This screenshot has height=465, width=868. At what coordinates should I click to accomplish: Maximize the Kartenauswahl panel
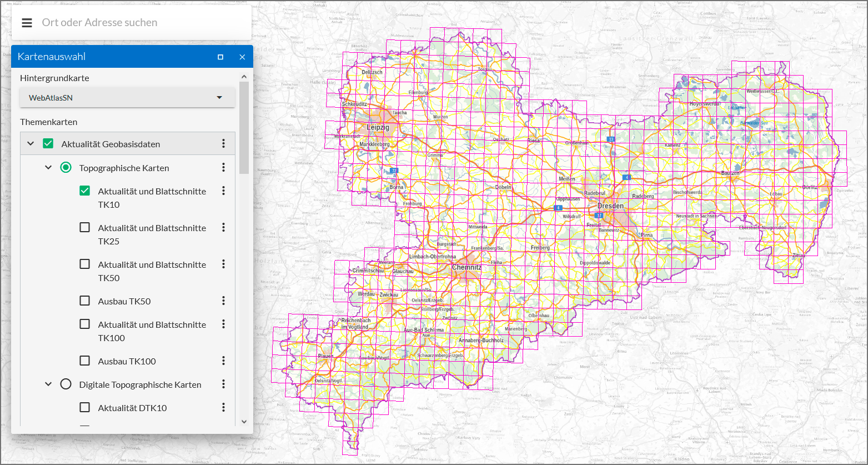220,57
